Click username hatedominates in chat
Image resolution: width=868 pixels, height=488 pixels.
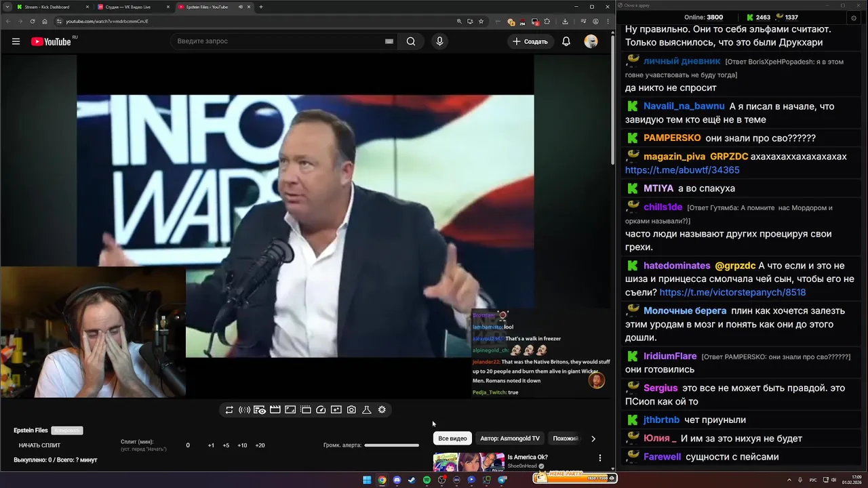tap(677, 266)
